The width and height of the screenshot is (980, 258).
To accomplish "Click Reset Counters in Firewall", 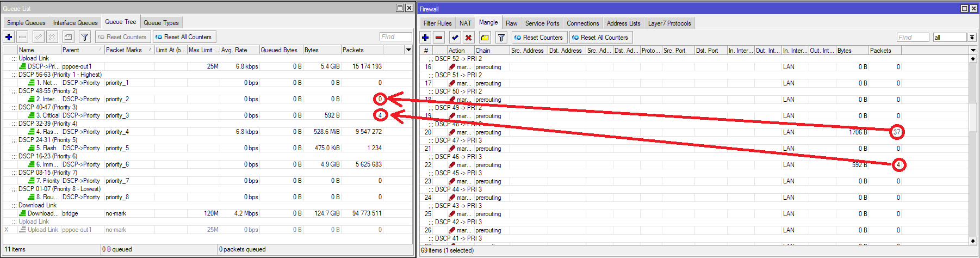I will click(x=538, y=38).
